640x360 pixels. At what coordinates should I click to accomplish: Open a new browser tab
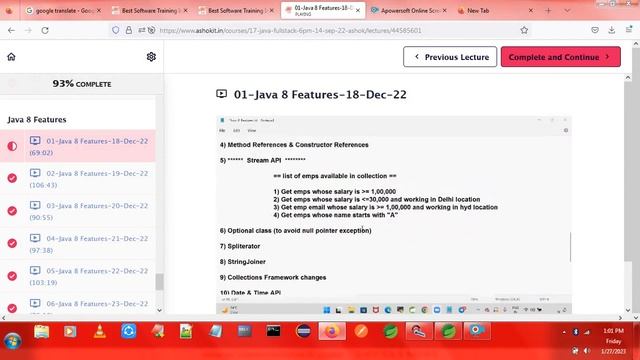click(x=548, y=11)
